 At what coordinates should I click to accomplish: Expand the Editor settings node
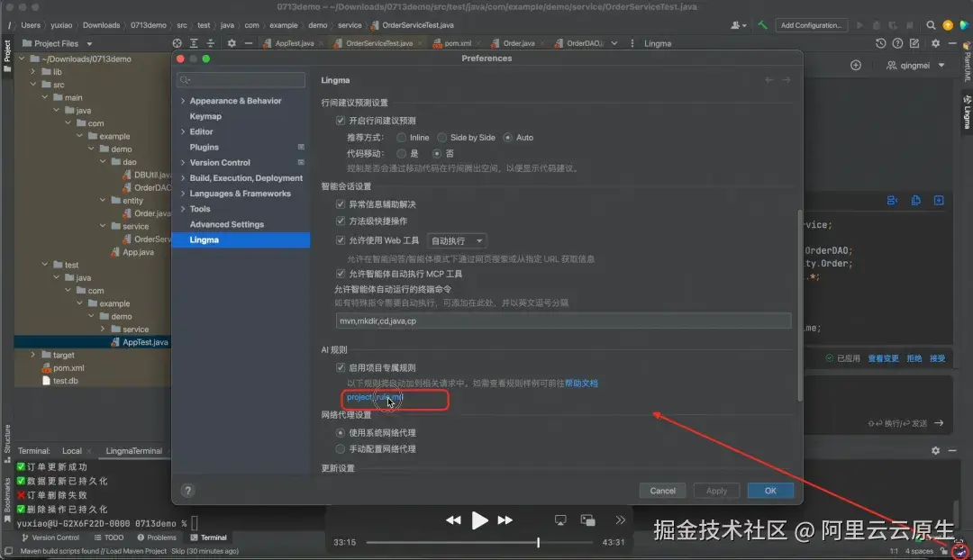183,131
